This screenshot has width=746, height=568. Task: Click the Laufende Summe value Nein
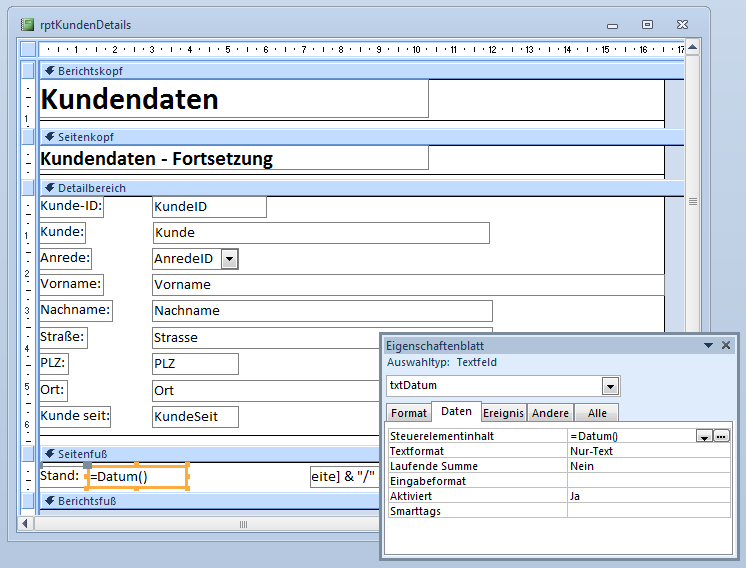point(649,466)
